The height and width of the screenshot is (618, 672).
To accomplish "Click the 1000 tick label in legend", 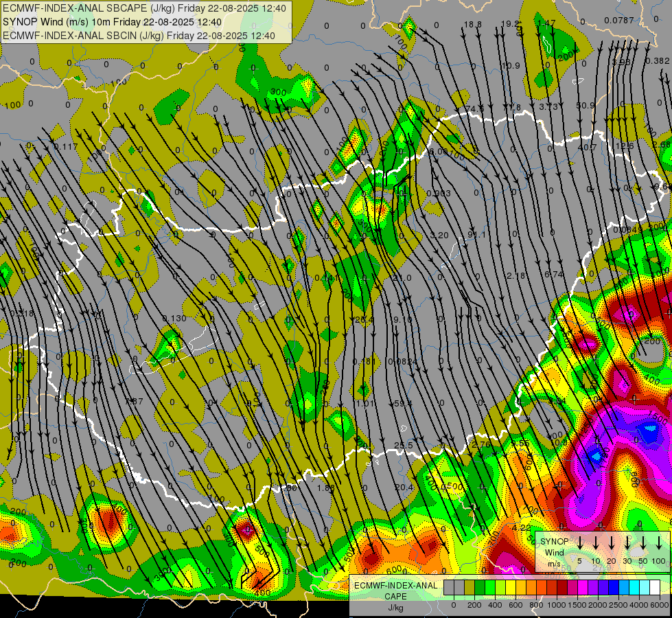I will (557, 605).
